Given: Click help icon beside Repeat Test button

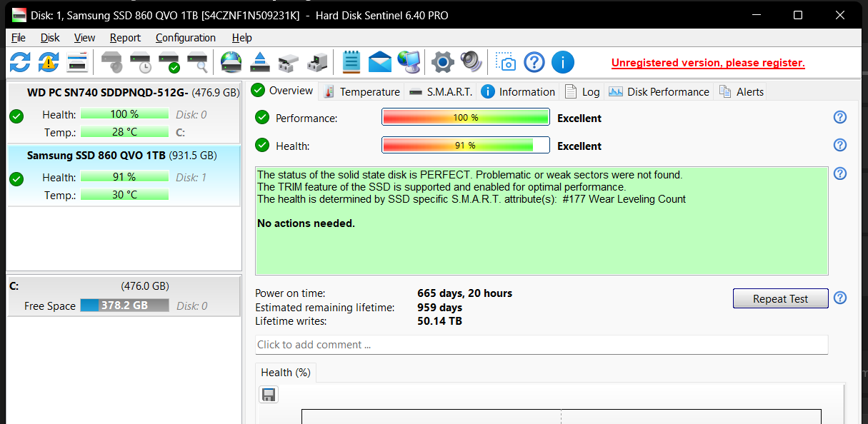Looking at the screenshot, I should (x=840, y=298).
